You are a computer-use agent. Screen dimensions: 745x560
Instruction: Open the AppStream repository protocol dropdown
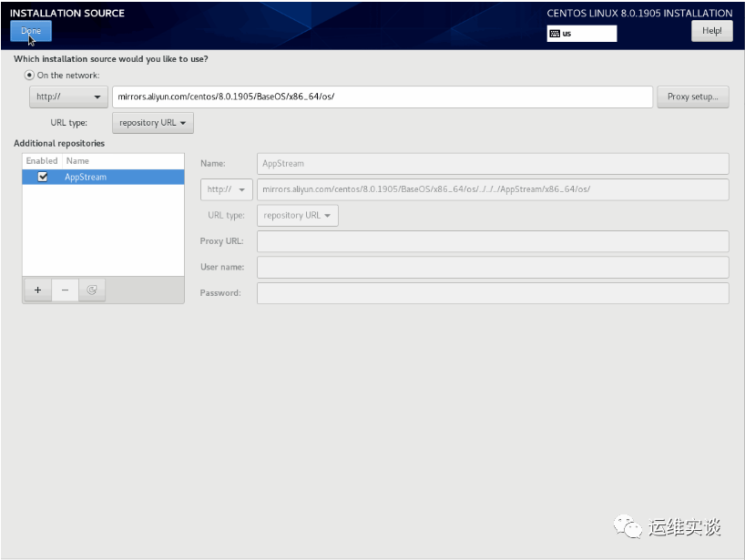[x=226, y=189]
